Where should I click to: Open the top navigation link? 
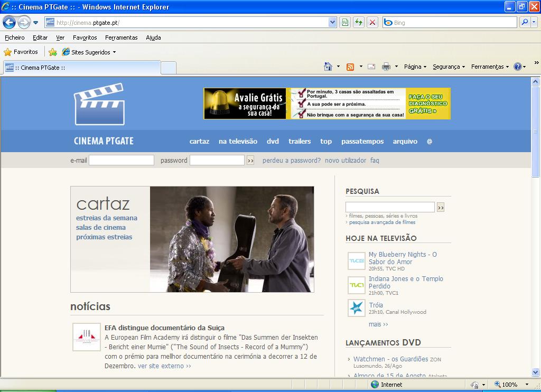click(x=325, y=141)
